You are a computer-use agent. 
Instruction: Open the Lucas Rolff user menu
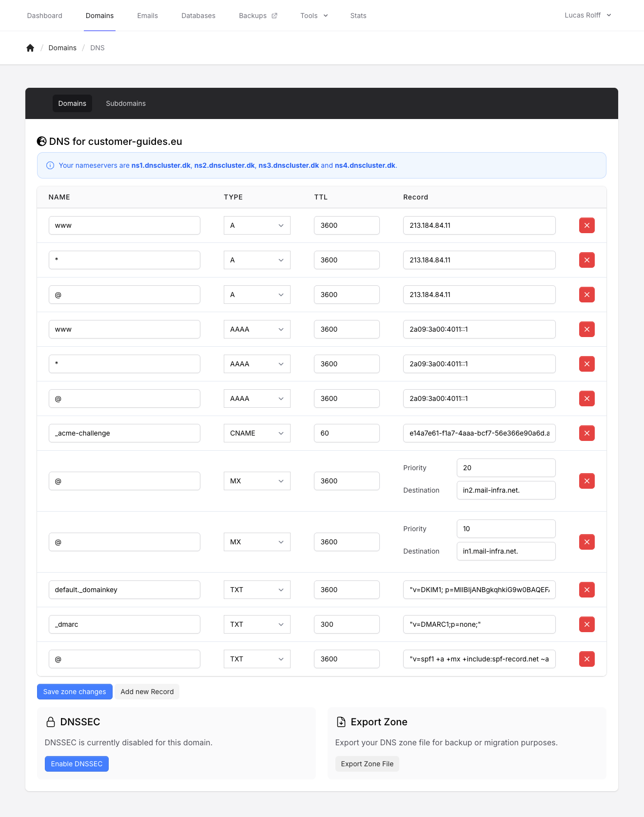pyautogui.click(x=587, y=15)
